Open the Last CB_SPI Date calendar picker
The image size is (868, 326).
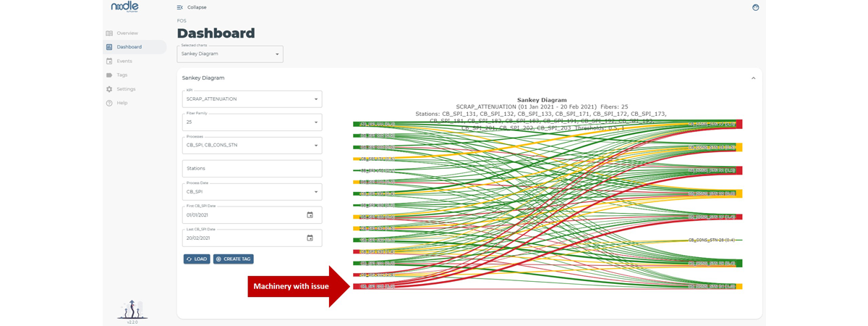click(x=310, y=238)
